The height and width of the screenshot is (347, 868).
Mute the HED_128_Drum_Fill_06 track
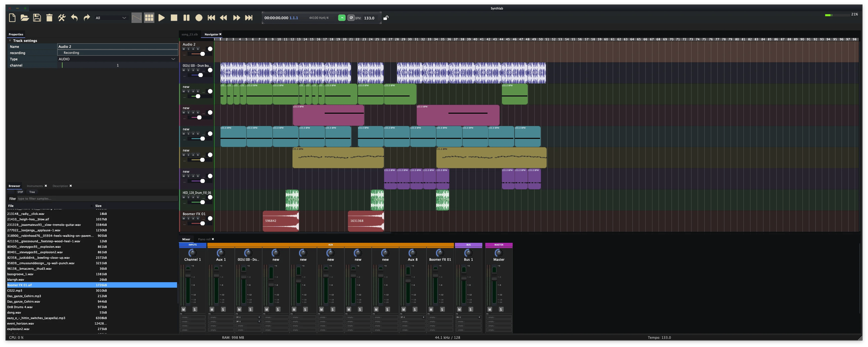point(184,198)
